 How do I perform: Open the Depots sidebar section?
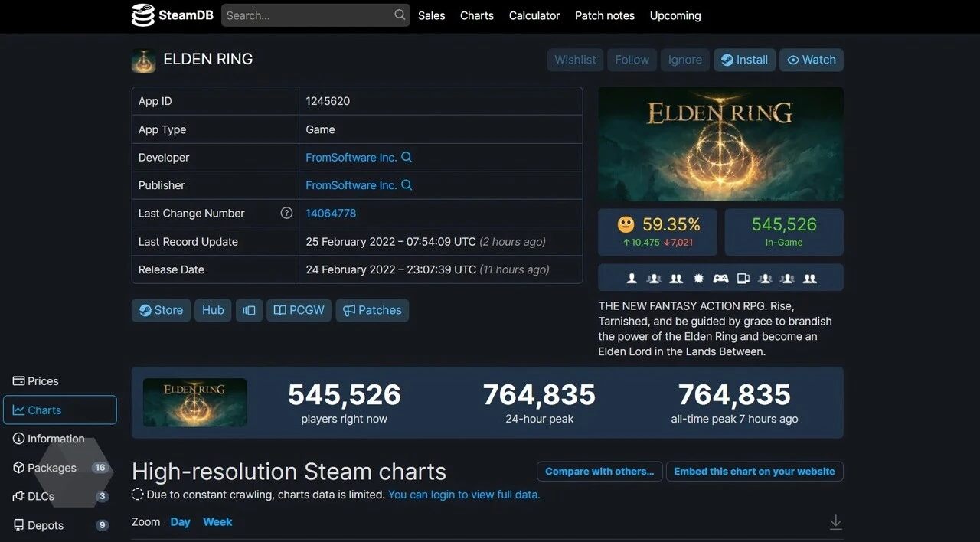44,525
